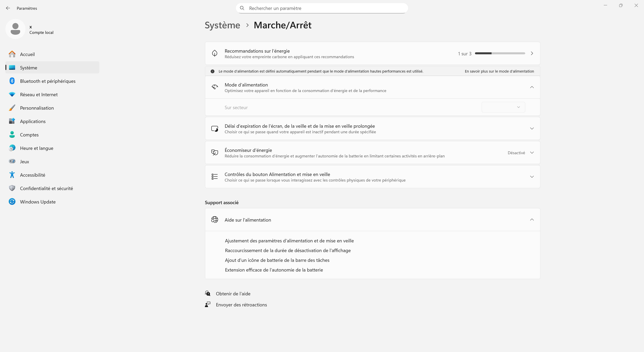Open Réseau et Internet settings
This screenshot has height=352, width=644.
tap(39, 94)
